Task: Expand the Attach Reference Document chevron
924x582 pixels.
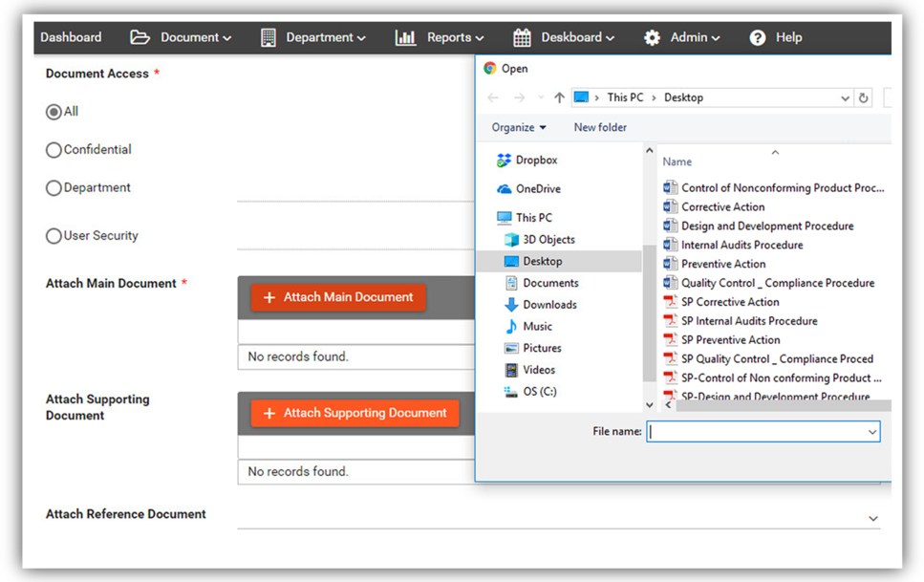Action: 873,519
